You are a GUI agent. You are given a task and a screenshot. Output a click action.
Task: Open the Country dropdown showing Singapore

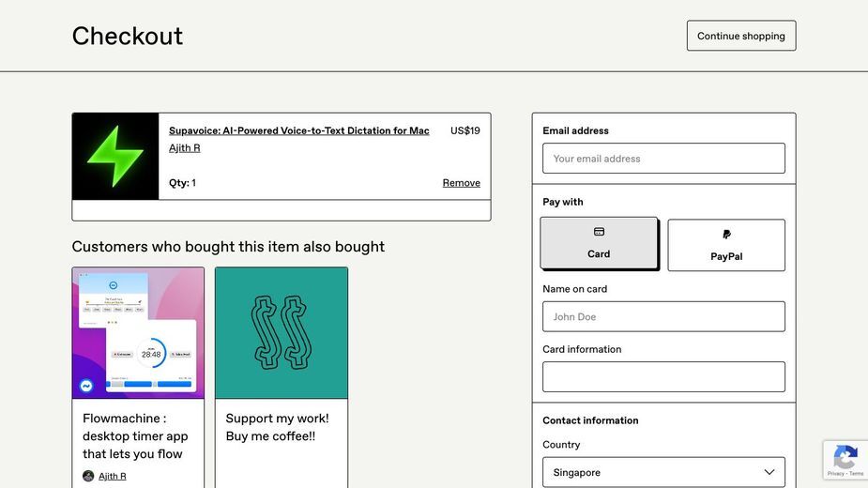[x=663, y=472]
